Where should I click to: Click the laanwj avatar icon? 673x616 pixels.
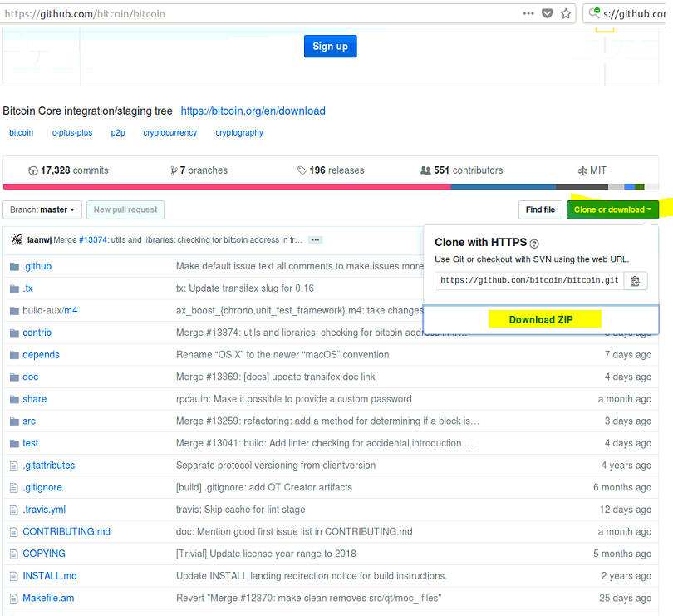tap(17, 239)
